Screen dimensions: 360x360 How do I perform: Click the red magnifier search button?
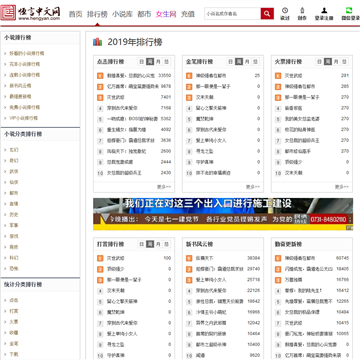tap(267, 14)
